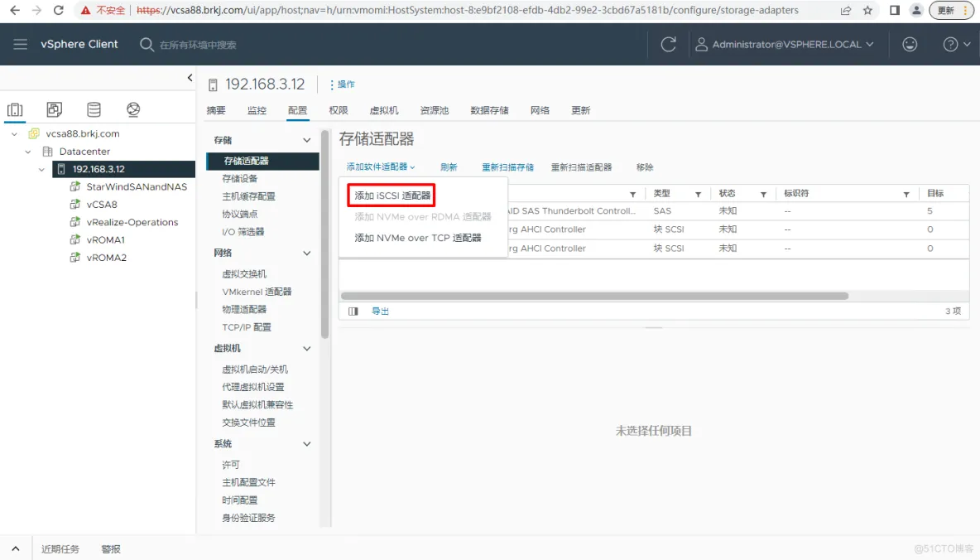Open the 摘要 tab
Image resolution: width=980 pixels, height=560 pixels.
pyautogui.click(x=216, y=110)
